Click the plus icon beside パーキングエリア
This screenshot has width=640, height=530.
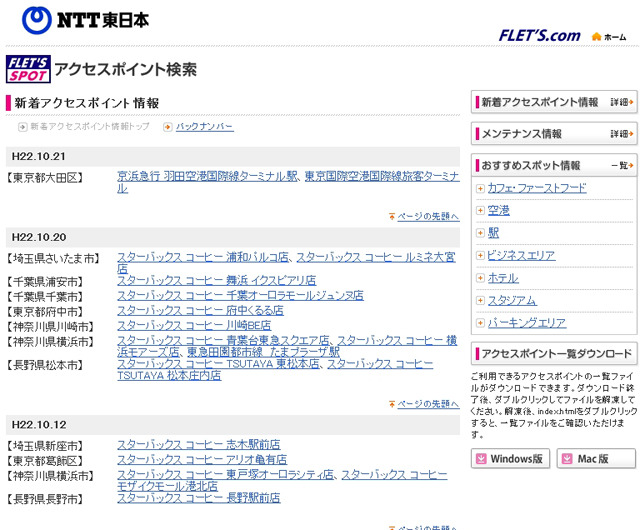pyautogui.click(x=480, y=323)
